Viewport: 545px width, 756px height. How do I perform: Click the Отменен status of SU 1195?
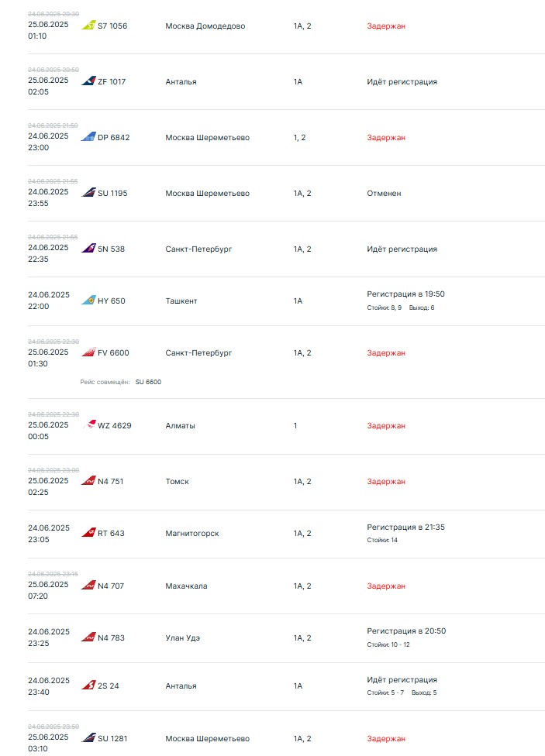[x=384, y=193]
